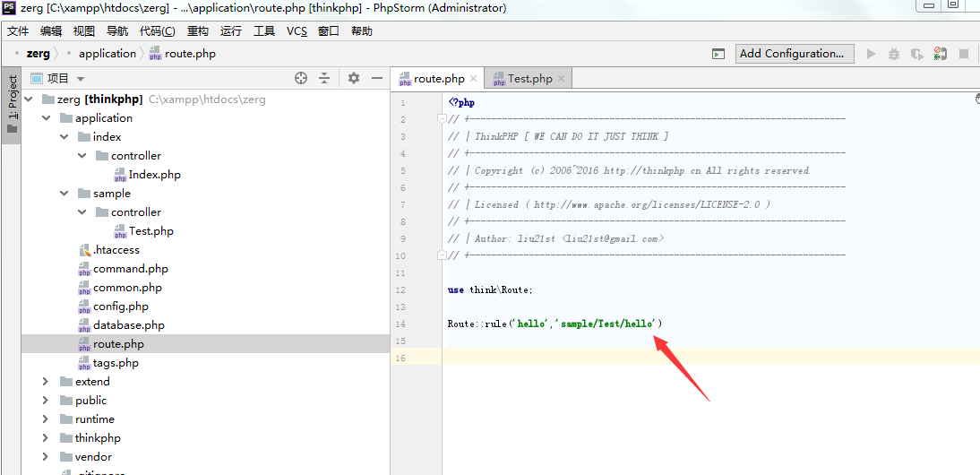
Task: Collapse the controller folder under index
Action: pos(82,156)
